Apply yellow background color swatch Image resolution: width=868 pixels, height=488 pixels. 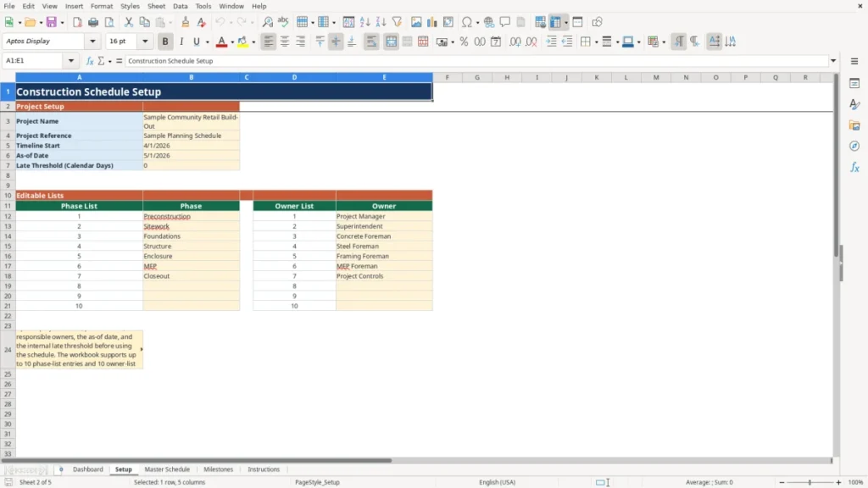pos(242,42)
